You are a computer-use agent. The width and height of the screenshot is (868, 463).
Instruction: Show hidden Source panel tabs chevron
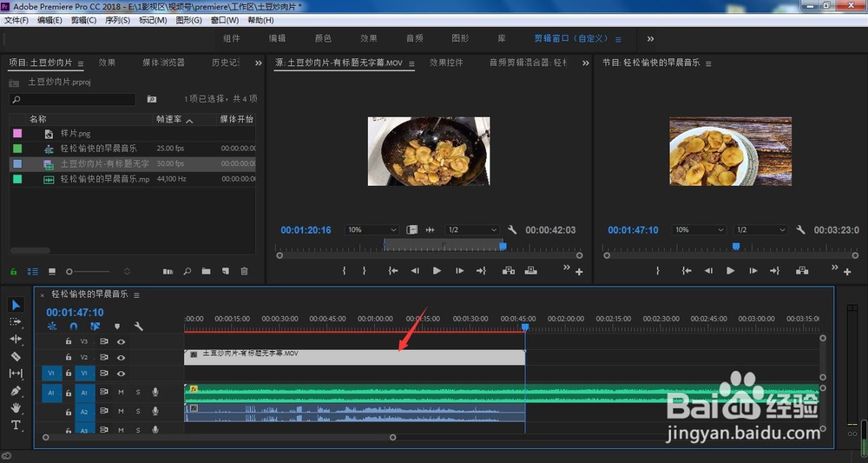586,63
